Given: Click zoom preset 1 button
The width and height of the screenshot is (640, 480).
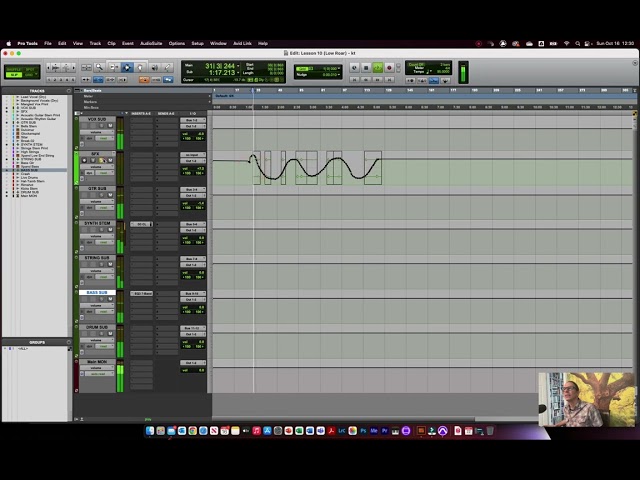Looking at the screenshot, I should click(x=49, y=80).
